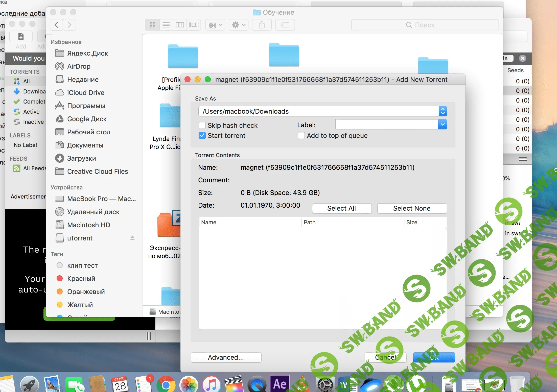Screen dimensions: 557x392
Task: Eject the uTorrent disk
Action: (x=132, y=238)
